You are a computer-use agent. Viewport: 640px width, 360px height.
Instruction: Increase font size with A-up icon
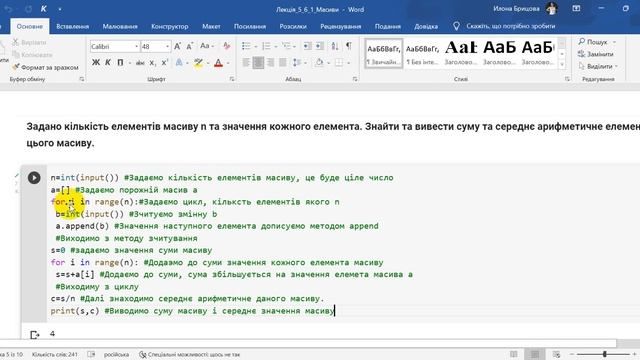tap(178, 46)
